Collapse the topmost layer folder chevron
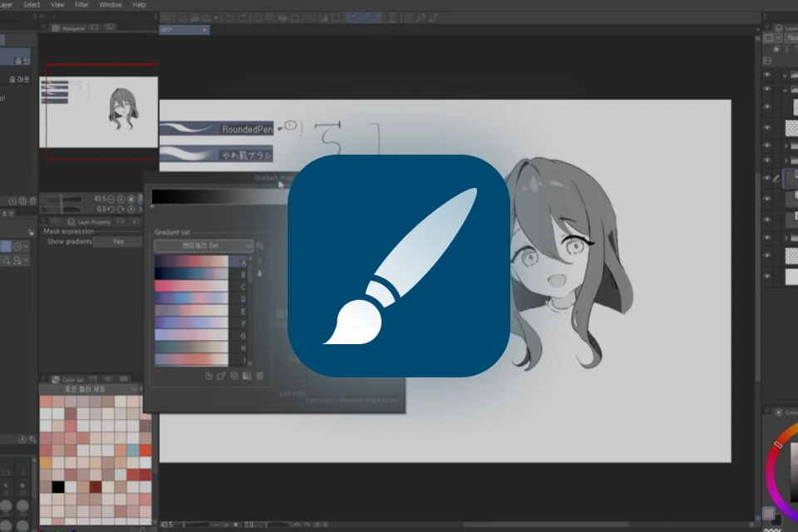Image resolution: width=798 pixels, height=532 pixels. [786, 76]
